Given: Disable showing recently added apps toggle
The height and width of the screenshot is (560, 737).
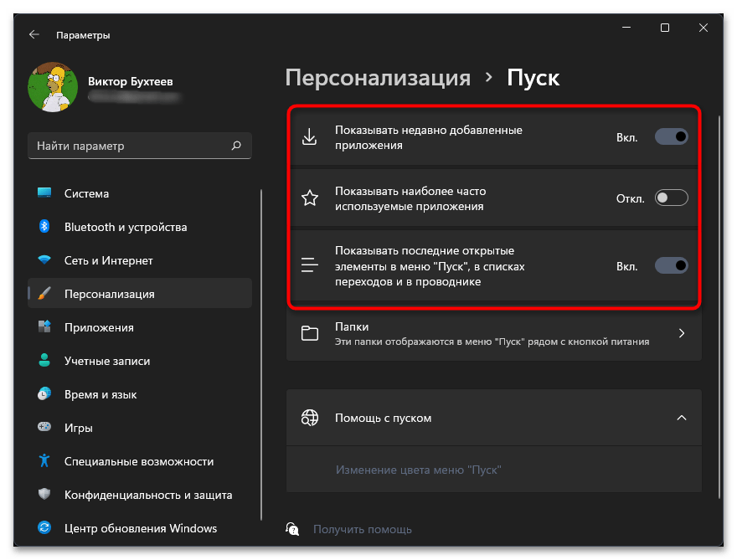Looking at the screenshot, I should [671, 137].
